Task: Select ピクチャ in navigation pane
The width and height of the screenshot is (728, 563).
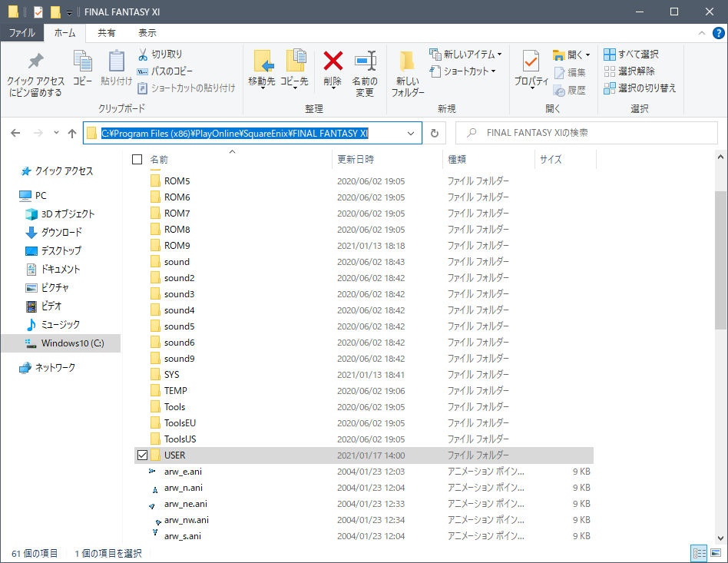Action: click(48, 287)
